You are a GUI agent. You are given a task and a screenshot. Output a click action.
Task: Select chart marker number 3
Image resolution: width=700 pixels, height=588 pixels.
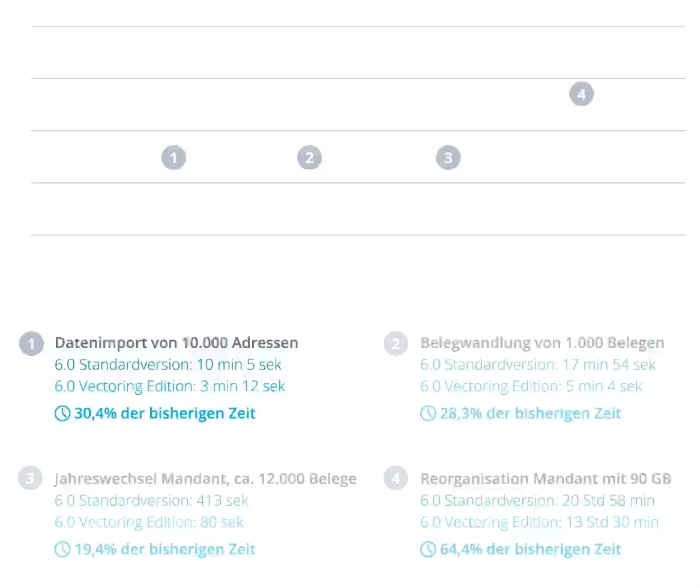[448, 158]
